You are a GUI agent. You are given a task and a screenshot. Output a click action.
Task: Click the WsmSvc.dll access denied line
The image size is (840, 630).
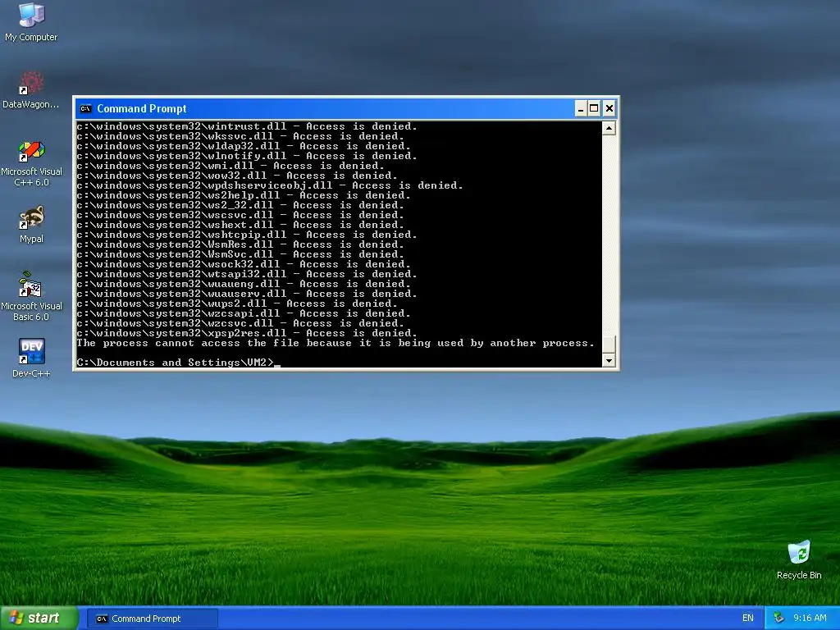[240, 254]
